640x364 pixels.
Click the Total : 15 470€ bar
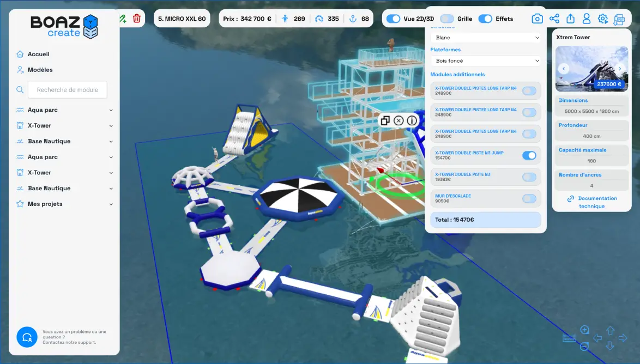[486, 220]
